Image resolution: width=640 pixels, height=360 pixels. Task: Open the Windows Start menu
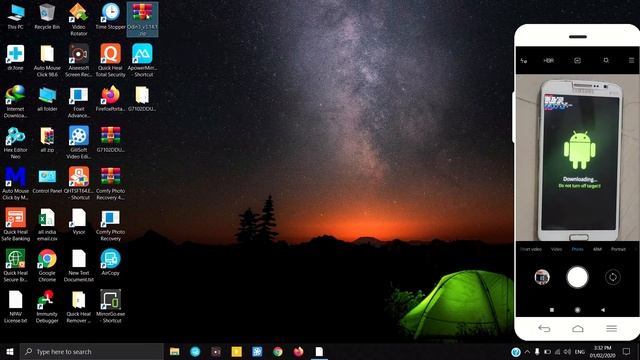tap(10, 351)
